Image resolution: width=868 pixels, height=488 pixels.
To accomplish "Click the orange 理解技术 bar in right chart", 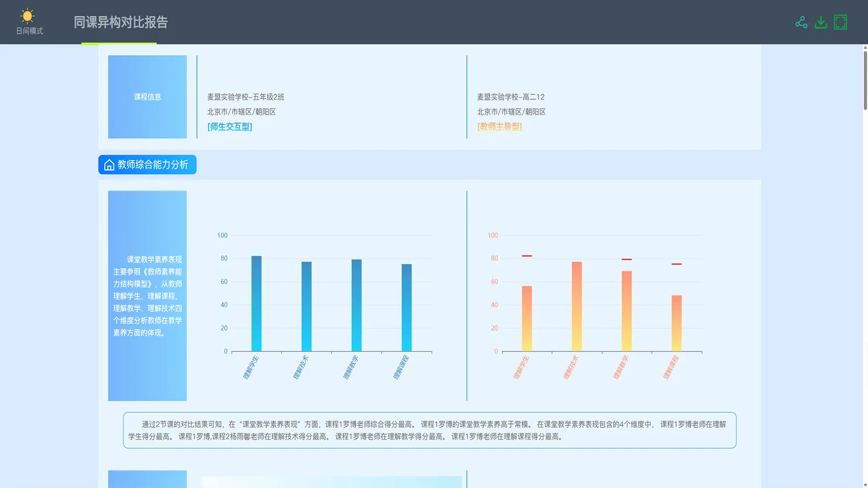I will [x=577, y=306].
